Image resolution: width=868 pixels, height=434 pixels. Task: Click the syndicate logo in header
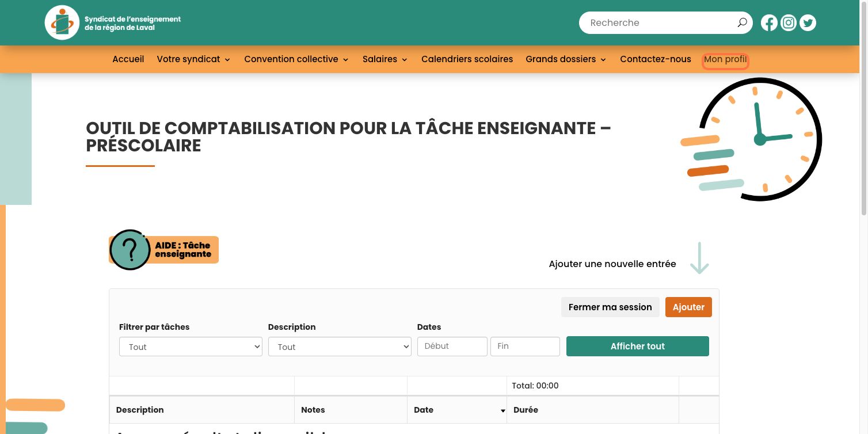[x=62, y=23]
